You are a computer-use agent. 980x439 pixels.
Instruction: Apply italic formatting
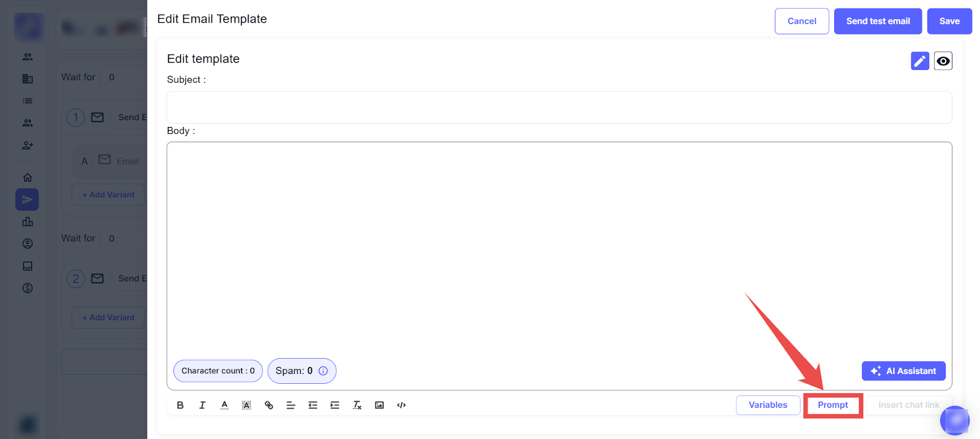[202, 405]
